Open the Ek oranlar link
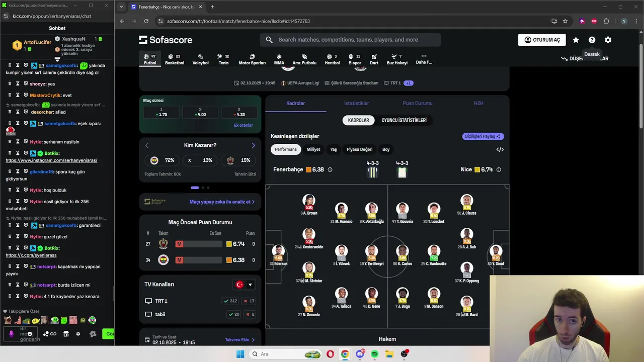The height and width of the screenshot is (362, 644). pyautogui.click(x=243, y=125)
